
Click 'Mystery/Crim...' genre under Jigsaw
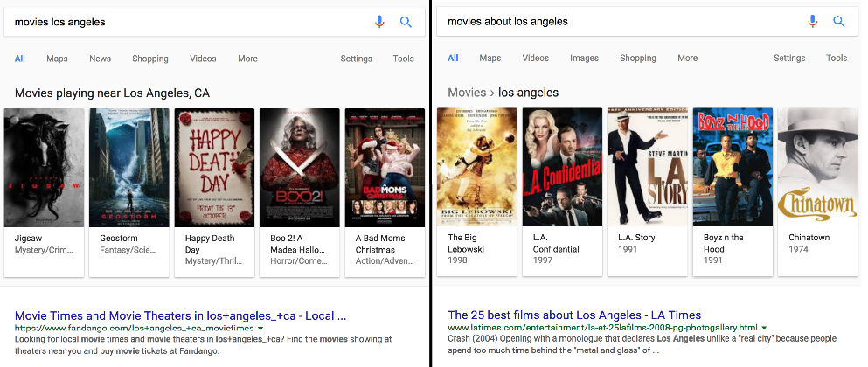(x=44, y=250)
